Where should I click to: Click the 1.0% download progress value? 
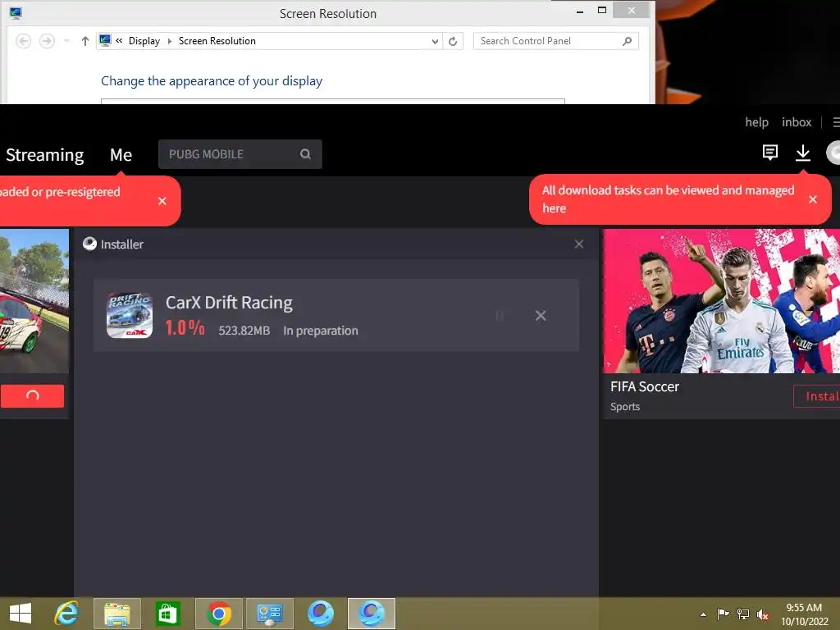pos(185,328)
